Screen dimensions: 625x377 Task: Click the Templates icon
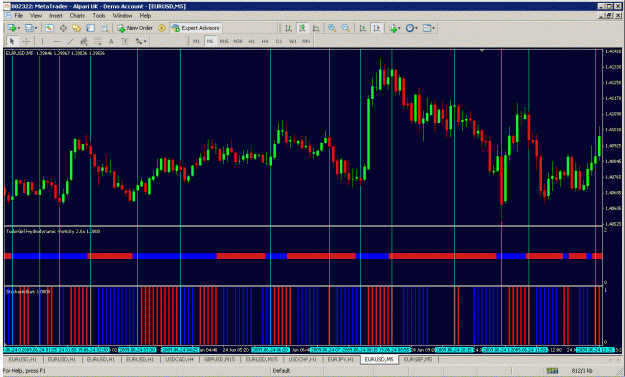pos(427,28)
